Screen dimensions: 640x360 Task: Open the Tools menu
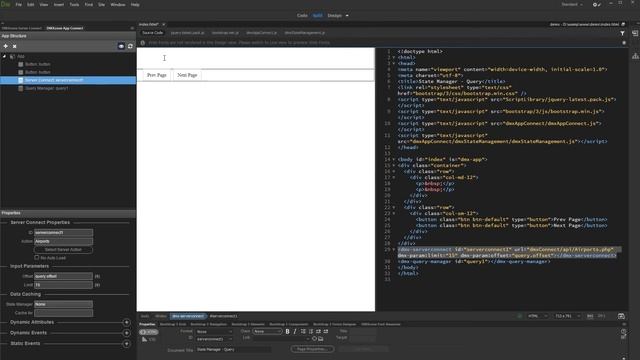click(74, 4)
